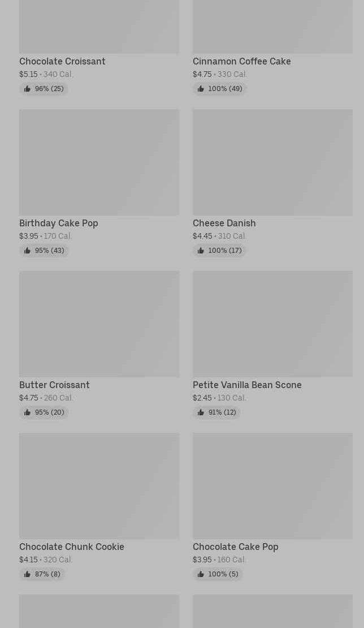Click the Butter Croissant image
The width and height of the screenshot is (364, 628).
[99, 324]
